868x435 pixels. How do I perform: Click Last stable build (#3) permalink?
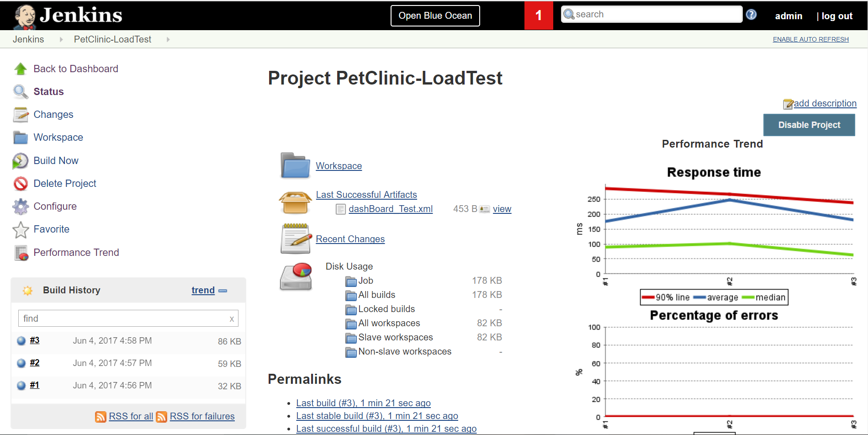(377, 416)
